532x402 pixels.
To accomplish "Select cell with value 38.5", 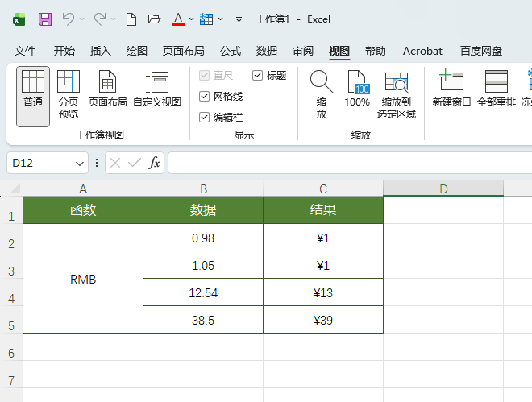I will (x=203, y=320).
